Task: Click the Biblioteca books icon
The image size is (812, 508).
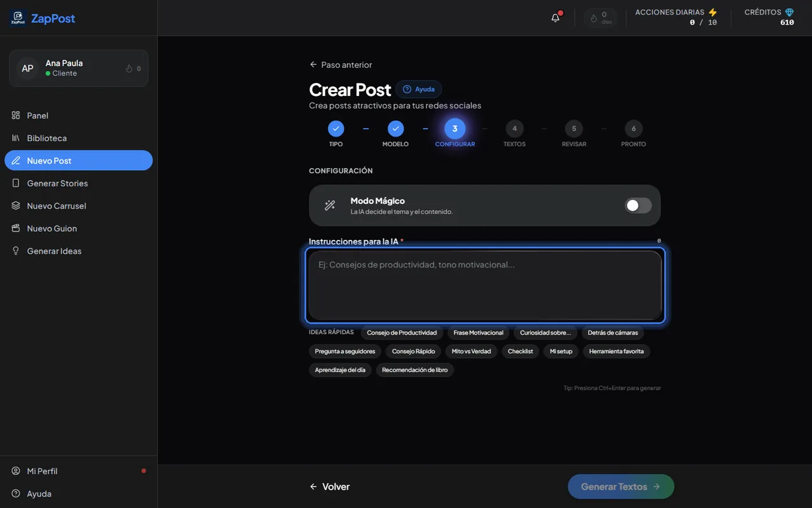Action: pos(16,138)
